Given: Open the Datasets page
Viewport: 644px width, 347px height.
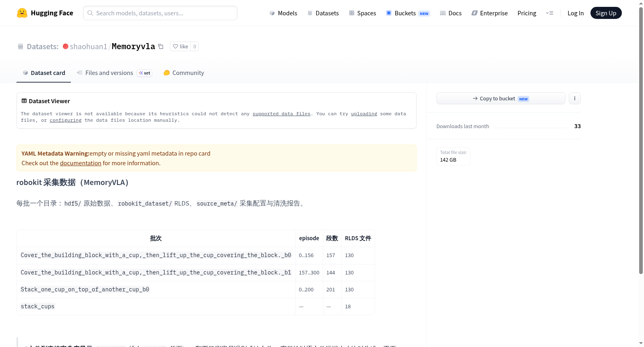Looking at the screenshot, I should [x=323, y=13].
